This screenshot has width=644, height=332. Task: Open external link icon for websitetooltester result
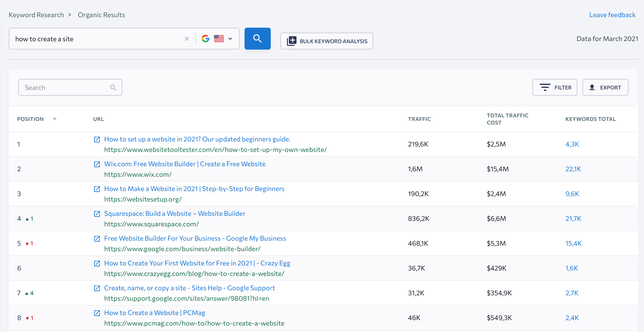(97, 139)
